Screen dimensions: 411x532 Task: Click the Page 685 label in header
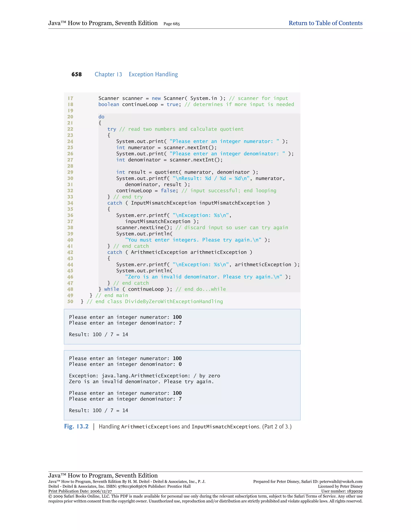[x=171, y=24]
